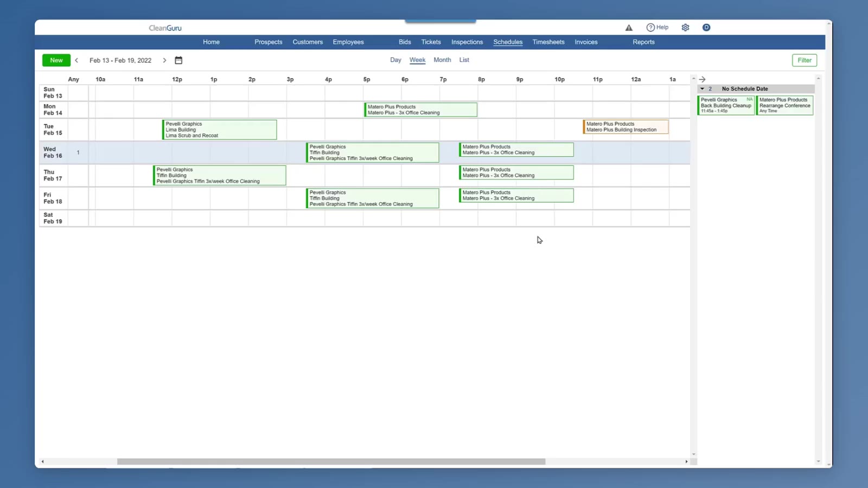Open Wednesday Pevelli Graphics Tiffin Building job

pyautogui.click(x=372, y=152)
